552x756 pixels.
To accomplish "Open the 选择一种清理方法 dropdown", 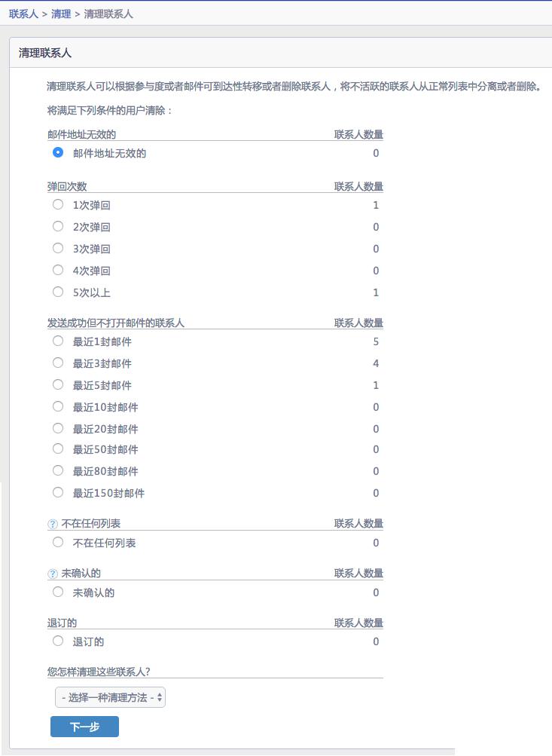I will [x=110, y=697].
